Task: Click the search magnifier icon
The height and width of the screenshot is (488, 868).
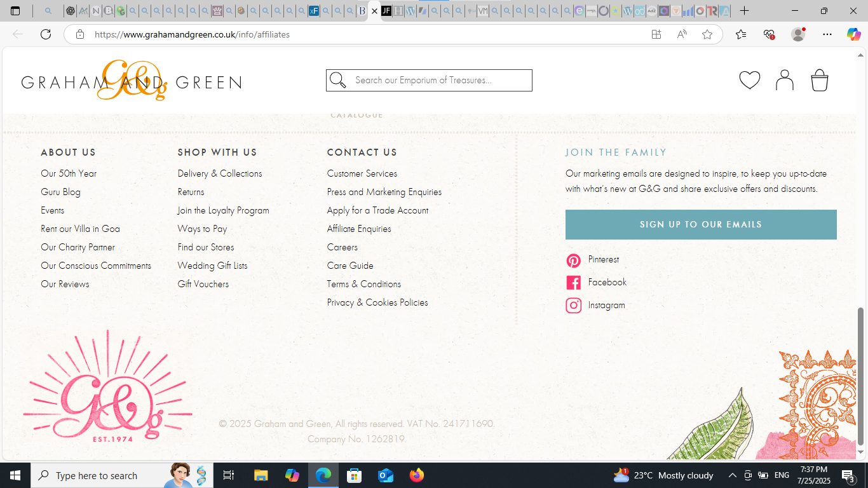Action: coord(338,80)
